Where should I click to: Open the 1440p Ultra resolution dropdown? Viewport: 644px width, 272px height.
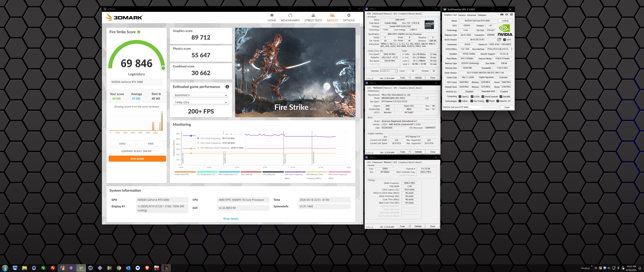pyautogui.click(x=201, y=102)
